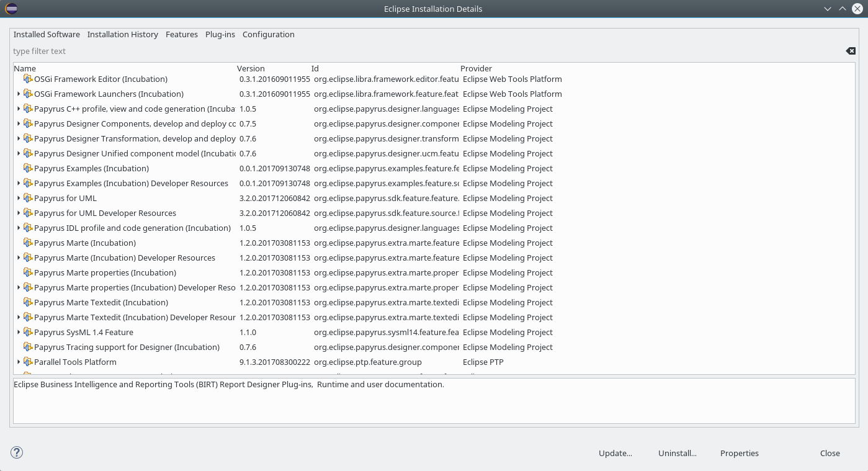Image resolution: width=868 pixels, height=471 pixels.
Task: Open the Installation History tab
Action: [123, 34]
